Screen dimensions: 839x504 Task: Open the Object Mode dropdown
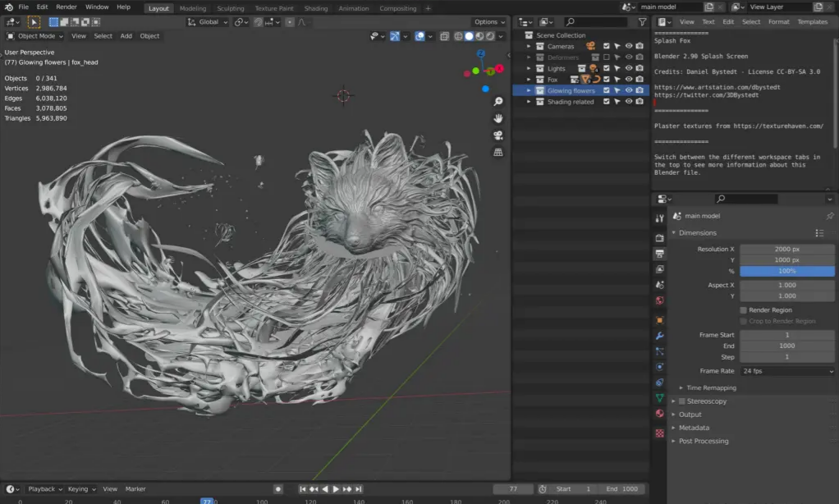click(34, 36)
